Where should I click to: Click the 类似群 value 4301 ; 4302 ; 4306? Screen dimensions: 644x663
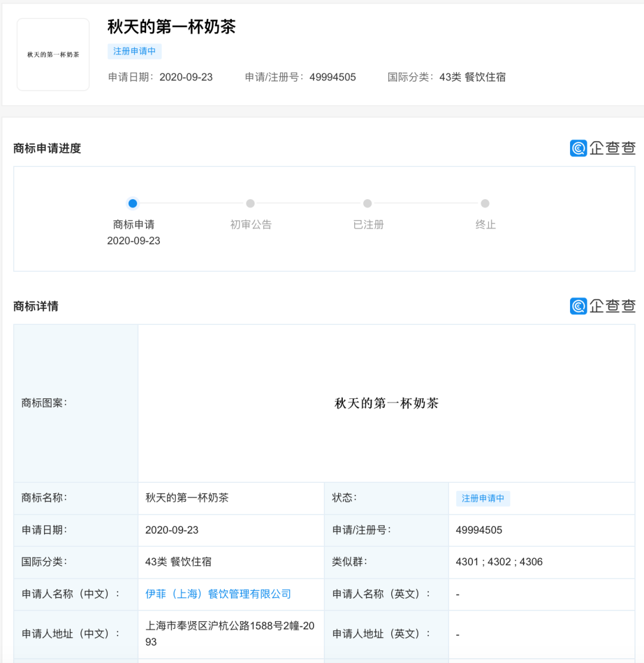[x=499, y=562]
